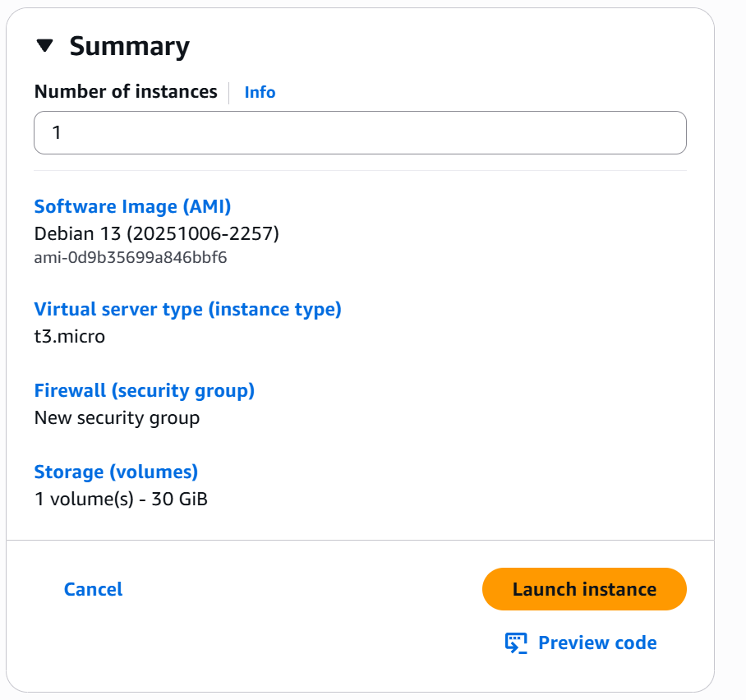Click the value 1 in the instances field
This screenshot has width=746, height=700.
pos(55,132)
